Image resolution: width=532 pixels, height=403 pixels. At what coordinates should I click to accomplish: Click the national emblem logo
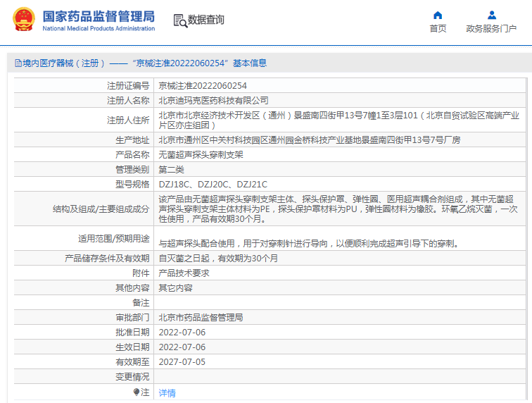(24, 20)
